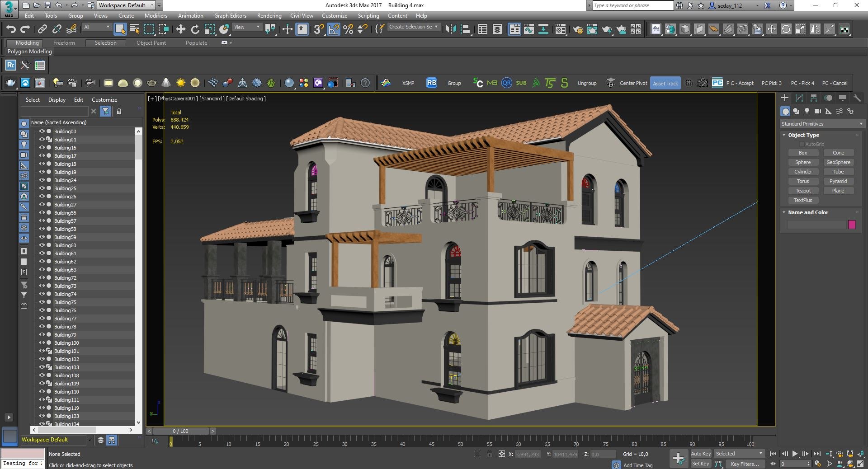The image size is (868, 469).
Task: Open the selection filter All dropdown
Action: (97, 27)
